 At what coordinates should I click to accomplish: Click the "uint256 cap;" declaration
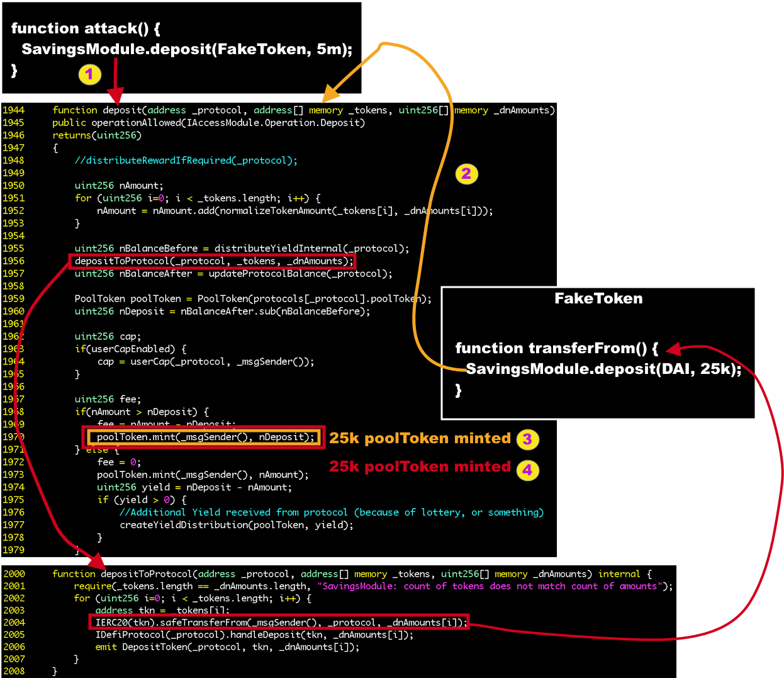pyautogui.click(x=108, y=337)
